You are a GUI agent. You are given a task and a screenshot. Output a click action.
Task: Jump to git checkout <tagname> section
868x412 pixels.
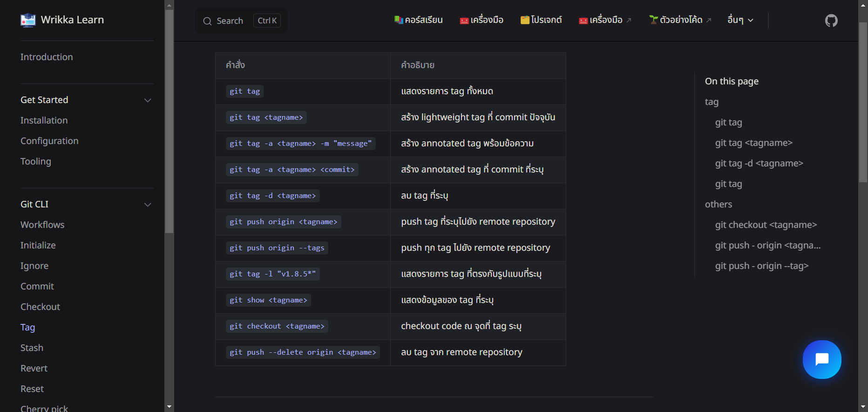coord(766,225)
